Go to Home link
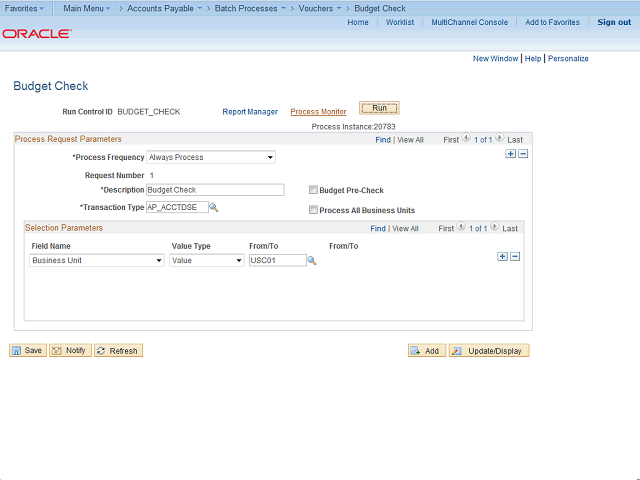The width and height of the screenshot is (640, 480). coord(358,22)
